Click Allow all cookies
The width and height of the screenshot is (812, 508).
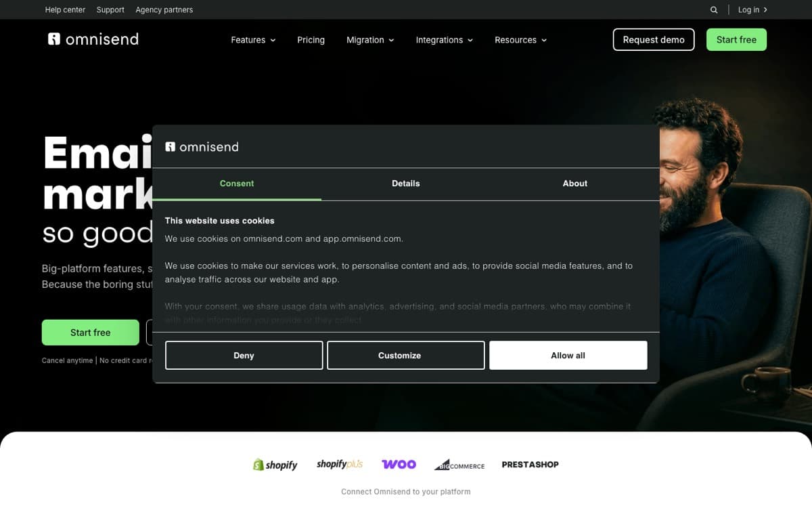[x=568, y=355]
